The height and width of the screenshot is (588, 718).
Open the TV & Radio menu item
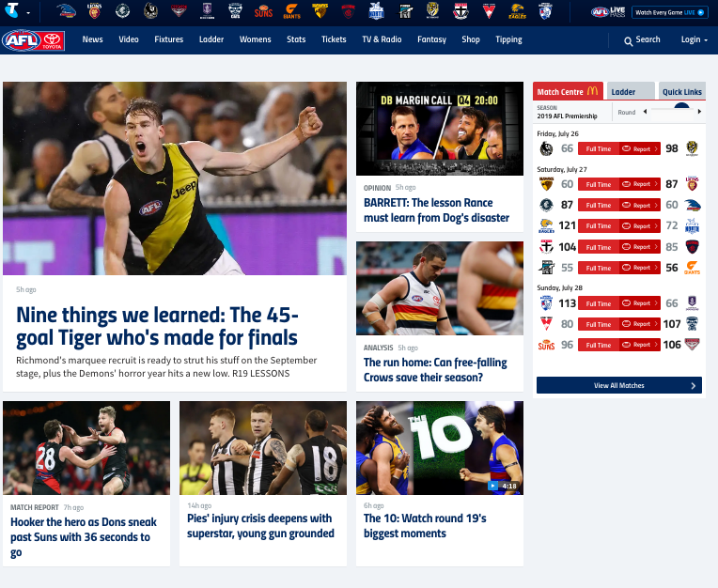[x=382, y=39]
